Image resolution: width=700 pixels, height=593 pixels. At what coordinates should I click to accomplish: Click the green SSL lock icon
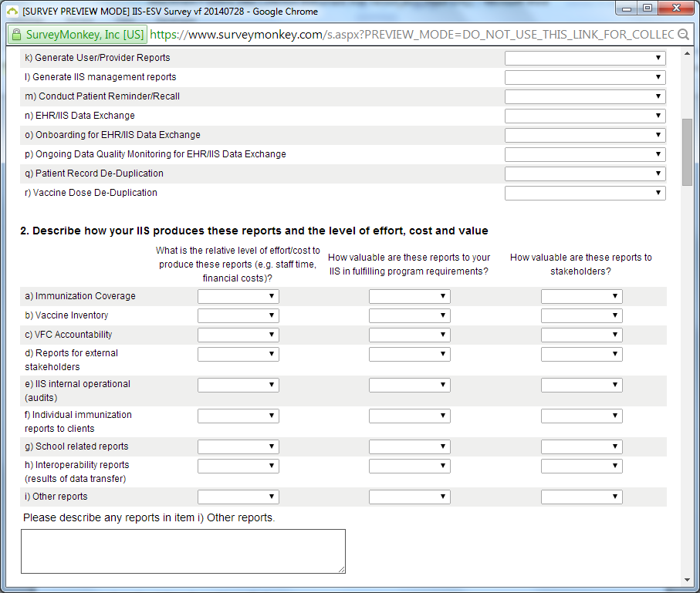point(16,35)
